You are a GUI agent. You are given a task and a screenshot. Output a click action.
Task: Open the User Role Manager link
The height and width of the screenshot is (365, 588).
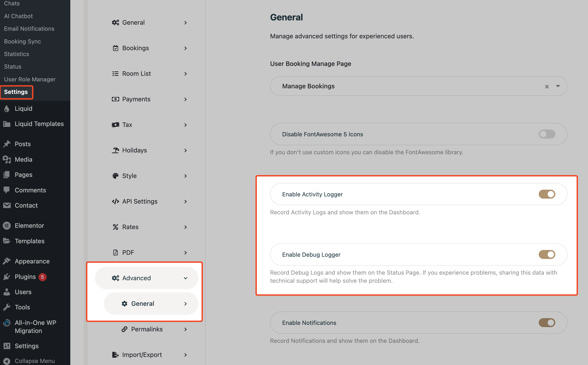[x=30, y=79]
